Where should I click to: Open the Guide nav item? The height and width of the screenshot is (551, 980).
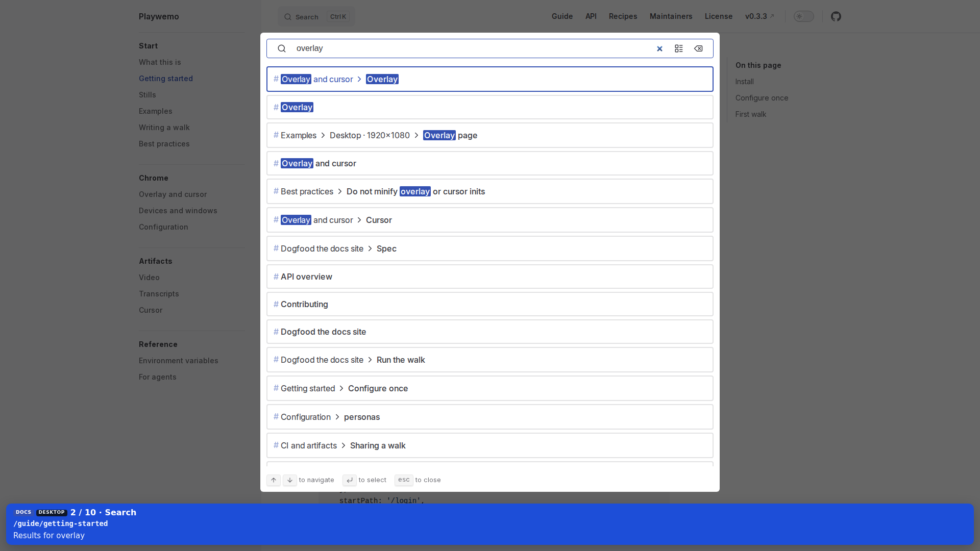point(562,16)
